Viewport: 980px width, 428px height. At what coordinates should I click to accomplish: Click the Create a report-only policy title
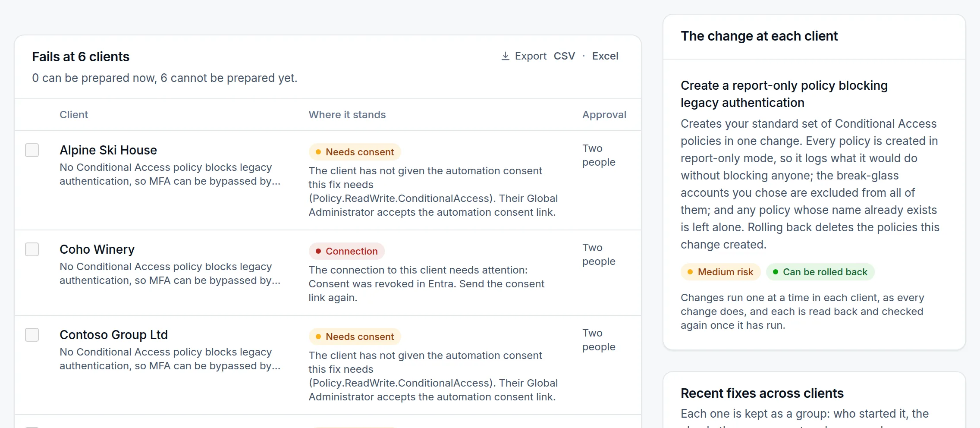pos(784,94)
